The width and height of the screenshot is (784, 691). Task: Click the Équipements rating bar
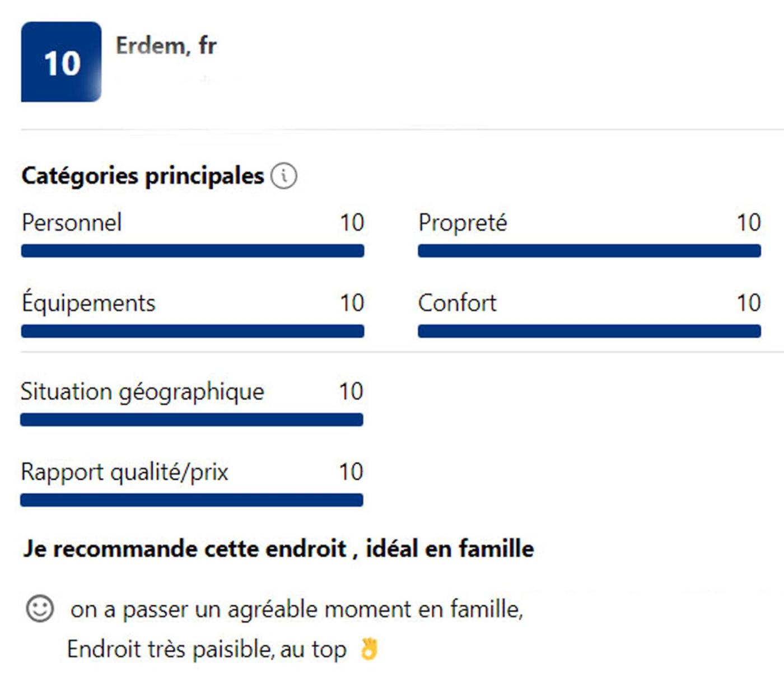pos(193,332)
